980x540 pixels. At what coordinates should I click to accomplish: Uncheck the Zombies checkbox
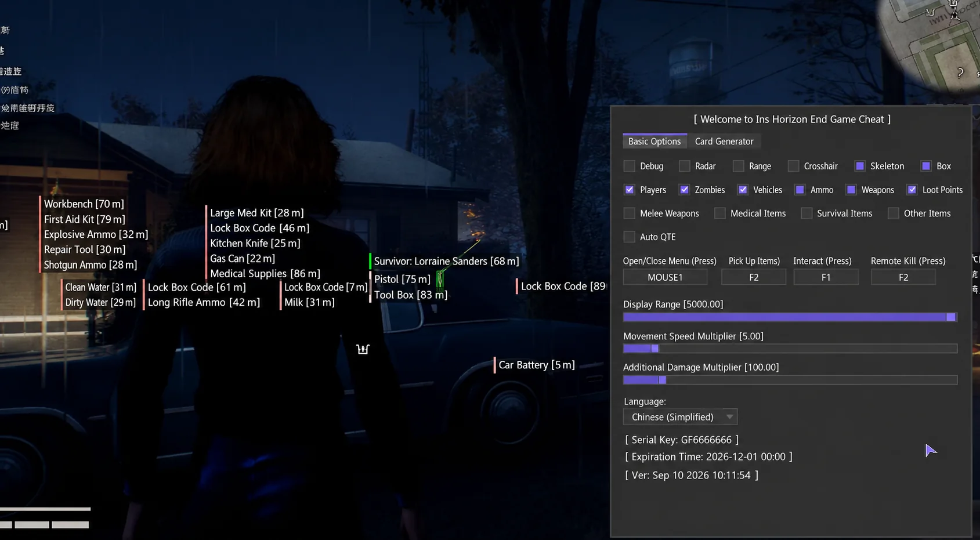[685, 190]
